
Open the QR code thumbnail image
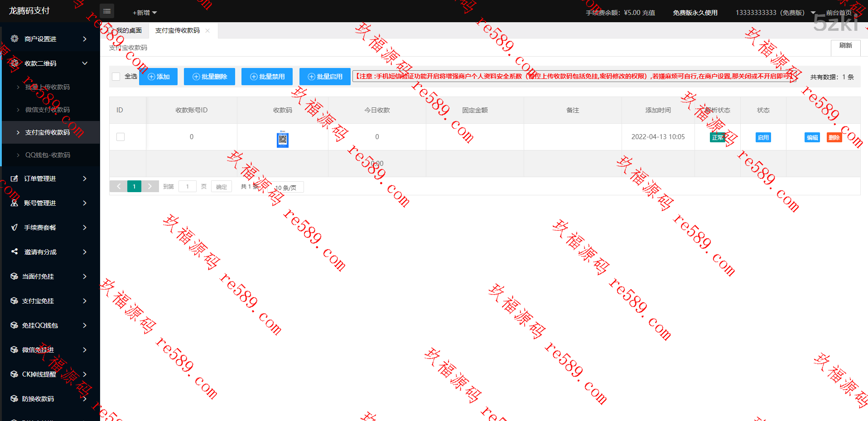pos(282,139)
